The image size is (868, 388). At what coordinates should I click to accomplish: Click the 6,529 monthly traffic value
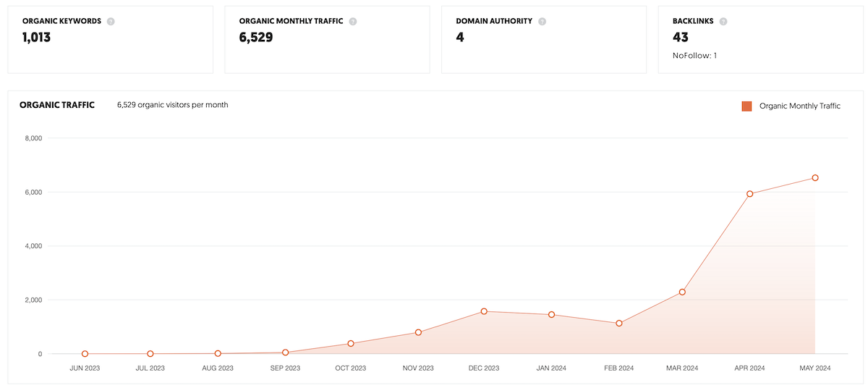256,37
